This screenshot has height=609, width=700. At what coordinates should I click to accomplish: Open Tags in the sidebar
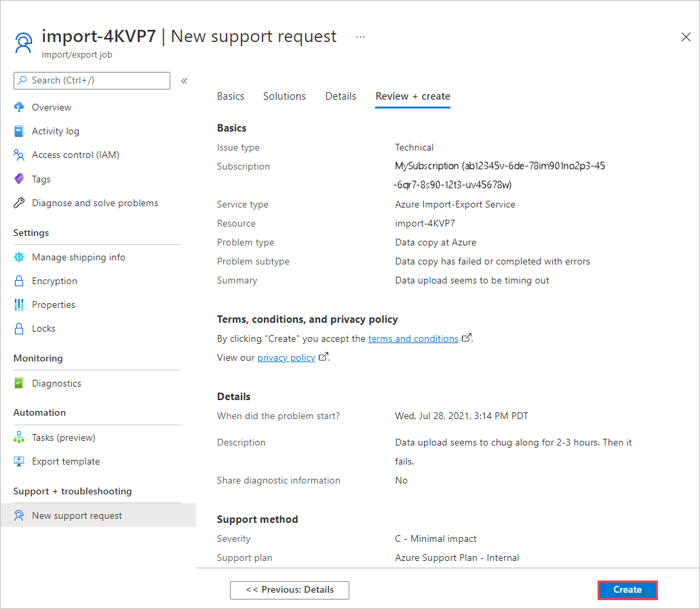pos(41,179)
